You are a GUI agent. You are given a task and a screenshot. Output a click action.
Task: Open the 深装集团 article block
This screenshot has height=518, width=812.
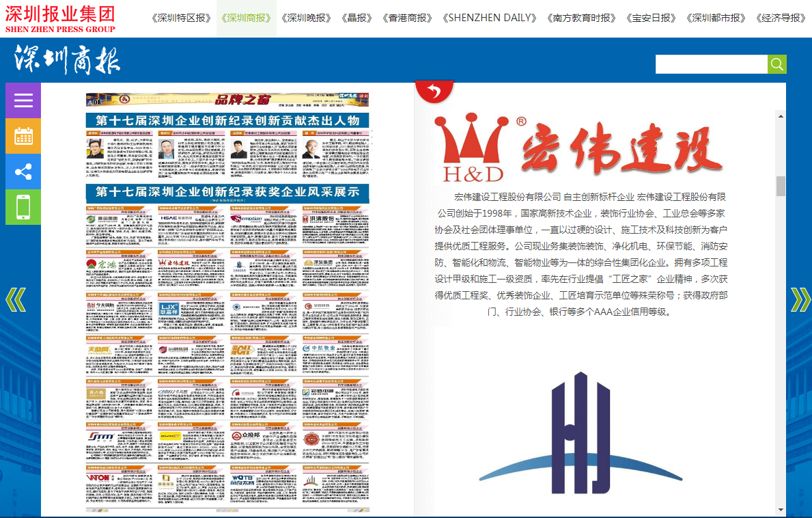tap(335, 269)
